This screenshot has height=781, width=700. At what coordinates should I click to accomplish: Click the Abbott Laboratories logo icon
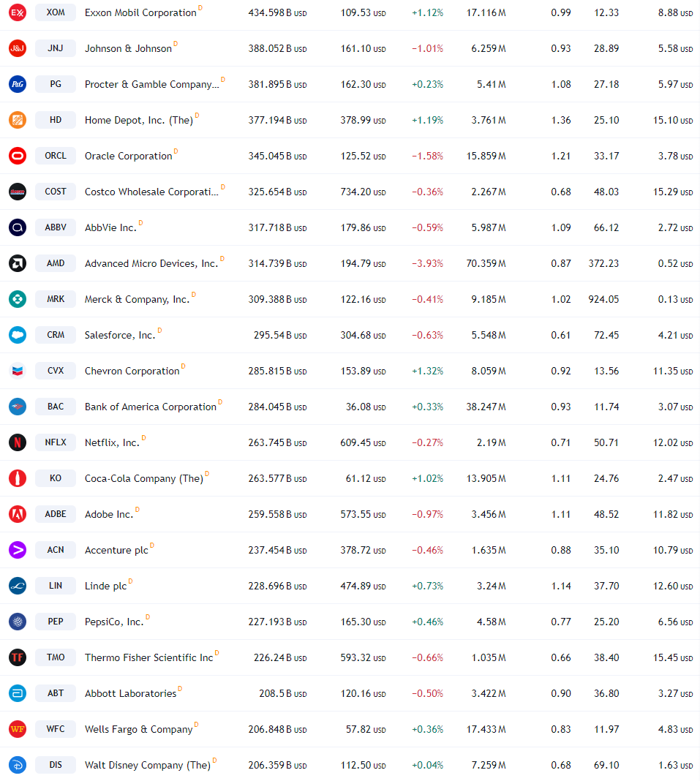point(18,693)
